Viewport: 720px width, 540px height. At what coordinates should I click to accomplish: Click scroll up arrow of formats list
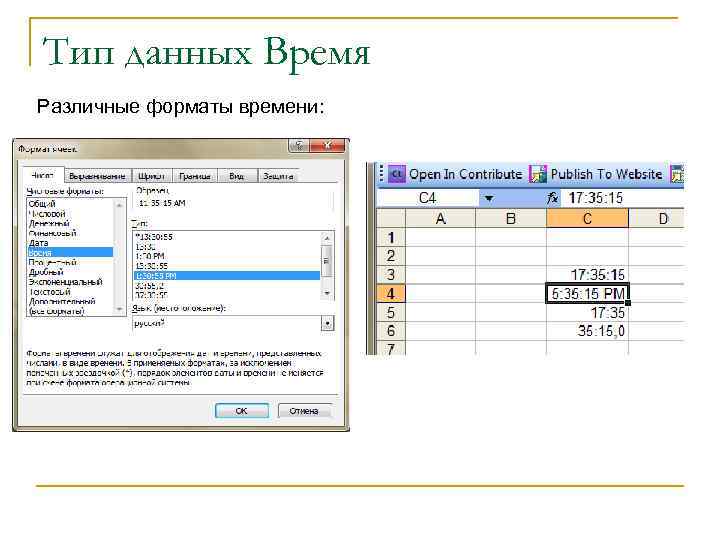coord(120,205)
